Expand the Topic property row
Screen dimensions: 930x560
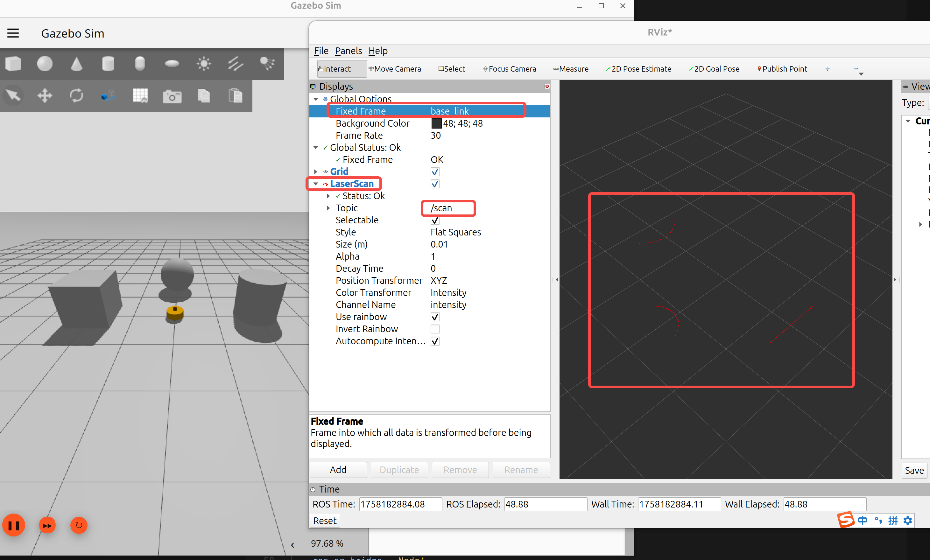[x=328, y=208]
